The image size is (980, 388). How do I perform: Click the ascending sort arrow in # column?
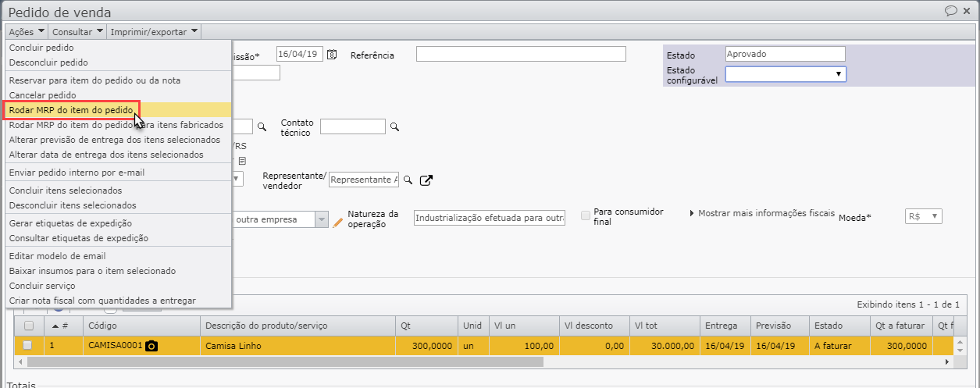click(55, 326)
